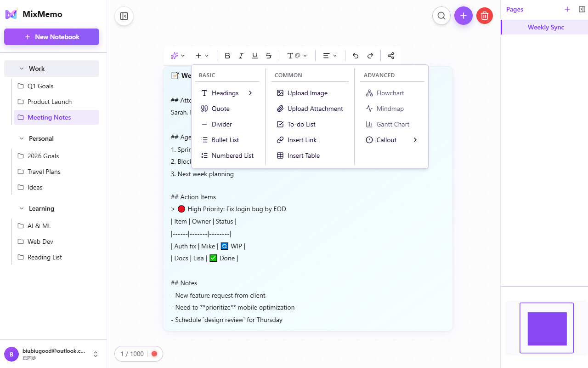This screenshot has width=588, height=368.
Task: Insert a Quote block
Action: (227, 109)
